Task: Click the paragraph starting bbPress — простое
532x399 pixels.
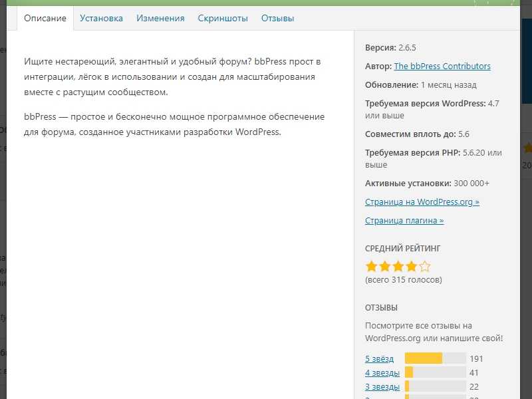Action: (x=174, y=124)
